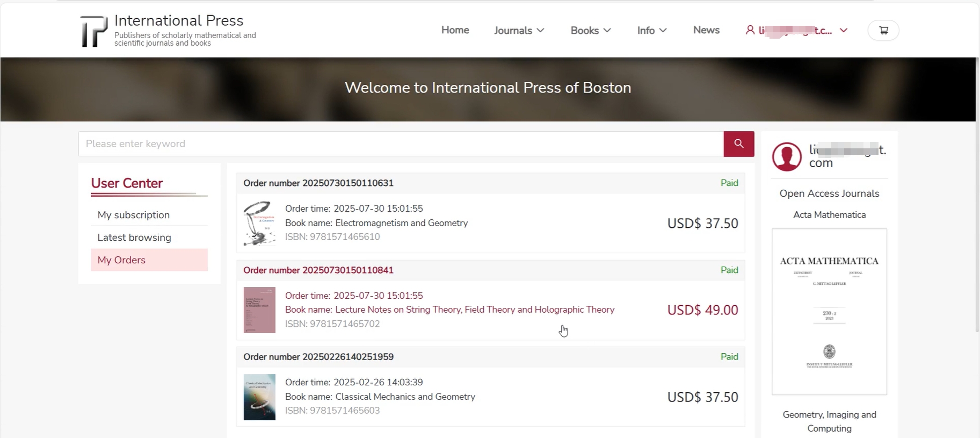Click Paid status of order 20250730150110631
The width and height of the screenshot is (980, 438).
(729, 183)
